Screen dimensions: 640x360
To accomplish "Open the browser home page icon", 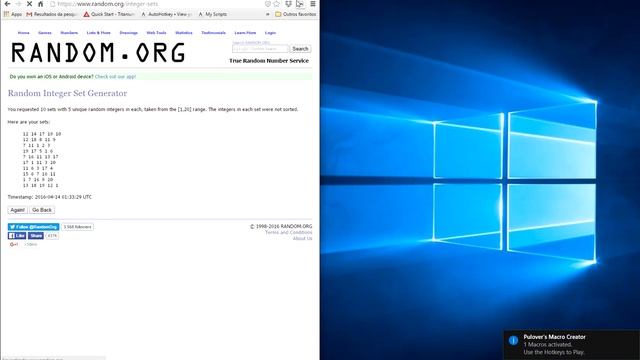I will tap(40, 4).
